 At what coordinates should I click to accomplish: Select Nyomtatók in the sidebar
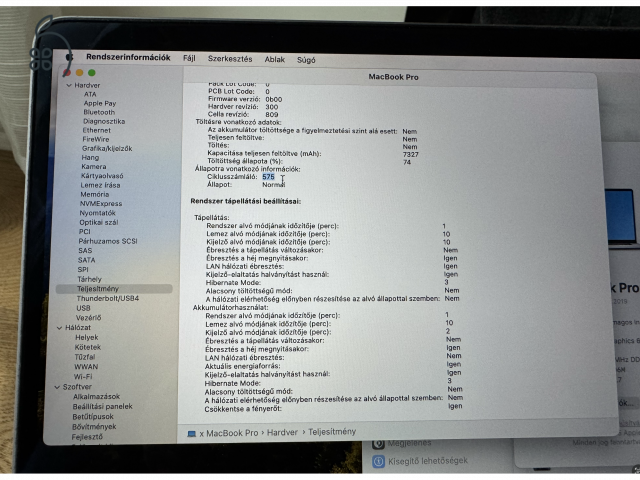point(98,213)
